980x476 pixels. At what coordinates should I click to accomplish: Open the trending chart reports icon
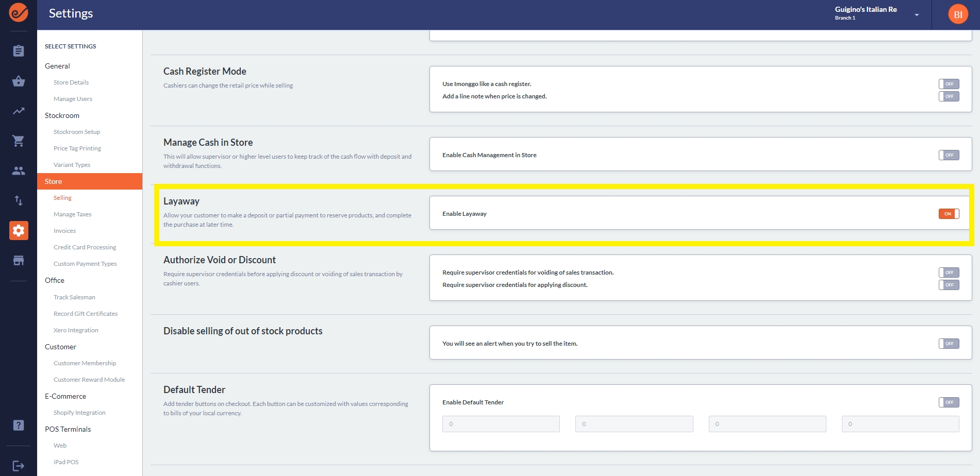[x=19, y=111]
